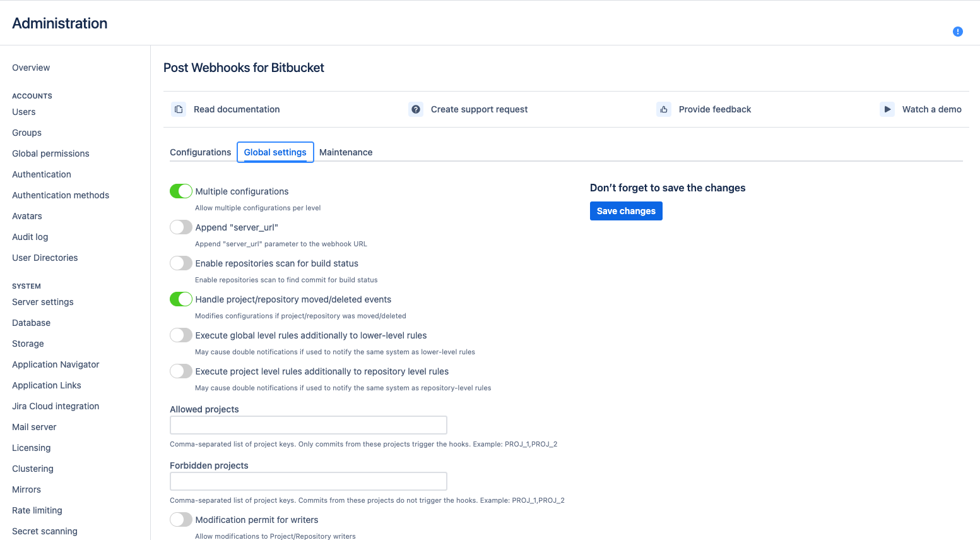The image size is (980, 540).
Task: Click the blue notification alert icon
Action: tap(957, 32)
